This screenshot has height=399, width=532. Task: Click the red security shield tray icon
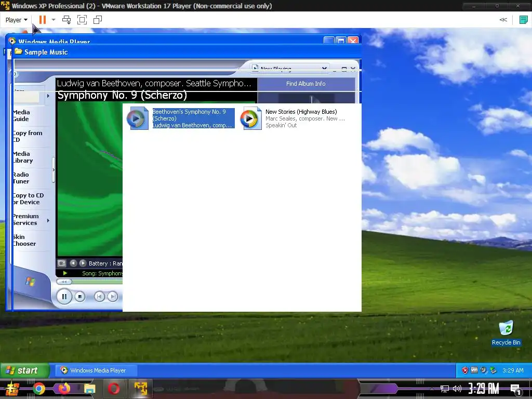tap(465, 370)
